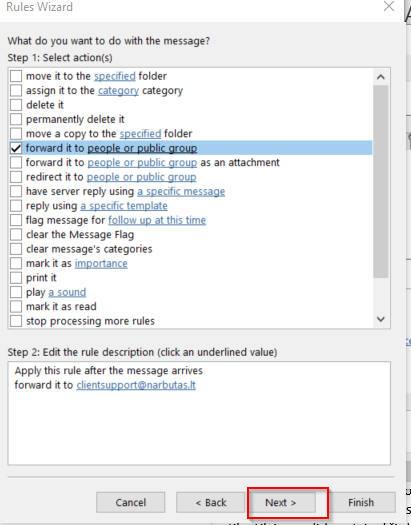Proceed with the Next button
This screenshot has height=525, width=411.
pyautogui.click(x=281, y=502)
